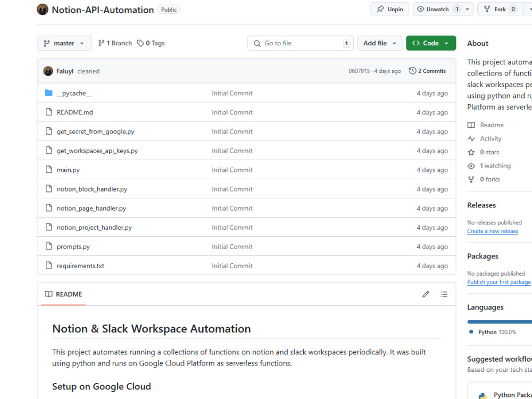Click the Notion-API-Automation repository name

click(x=103, y=10)
